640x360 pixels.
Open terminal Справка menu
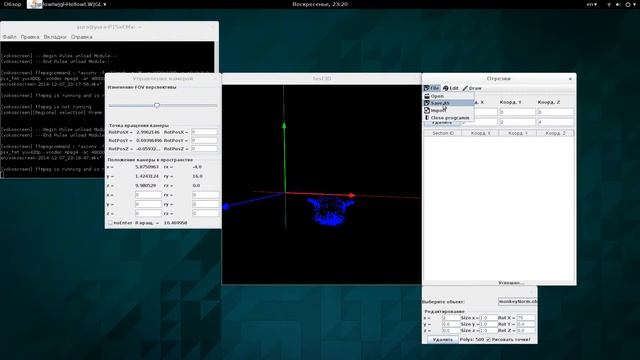(82, 37)
